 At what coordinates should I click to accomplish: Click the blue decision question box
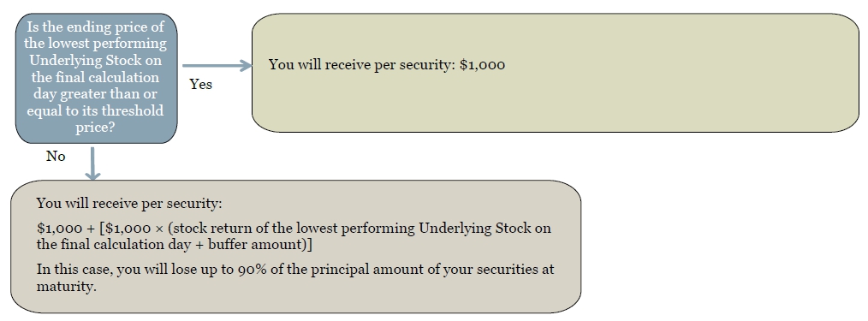pyautogui.click(x=97, y=79)
